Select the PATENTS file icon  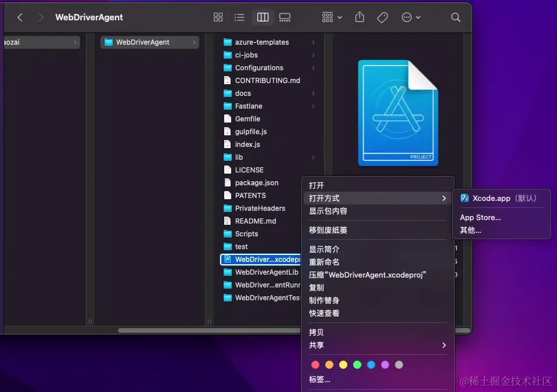[227, 196]
